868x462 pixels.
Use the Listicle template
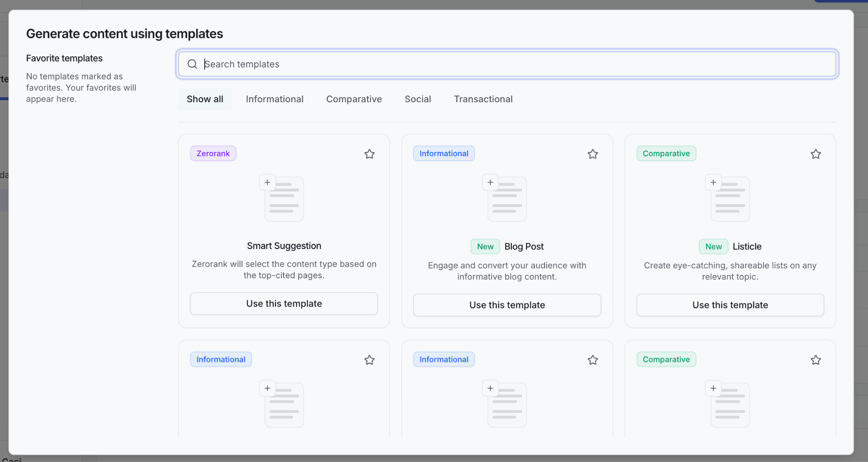coord(730,305)
